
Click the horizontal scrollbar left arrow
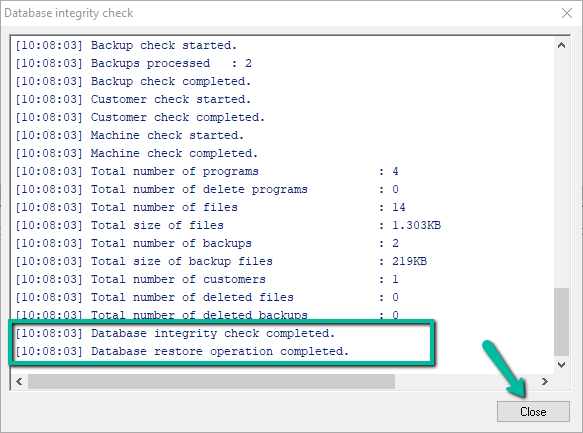tap(19, 382)
